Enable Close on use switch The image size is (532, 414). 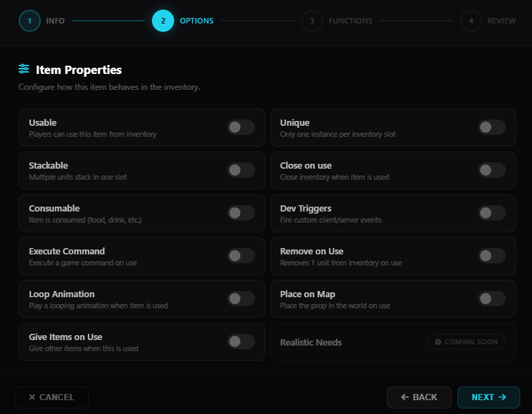coord(492,170)
